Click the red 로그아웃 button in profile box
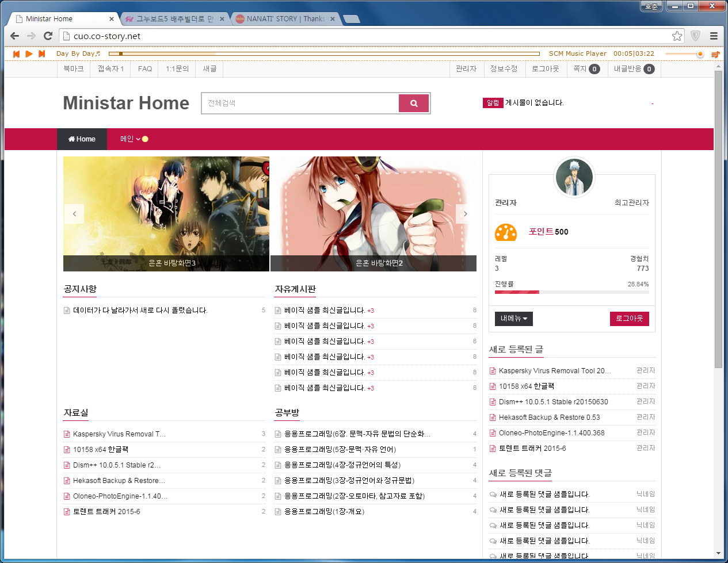 coord(629,319)
